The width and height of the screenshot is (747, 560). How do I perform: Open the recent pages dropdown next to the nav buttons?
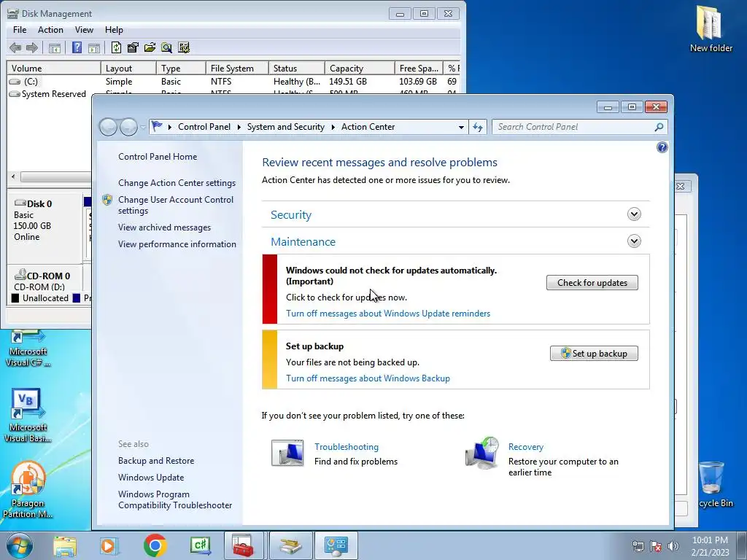click(x=142, y=127)
